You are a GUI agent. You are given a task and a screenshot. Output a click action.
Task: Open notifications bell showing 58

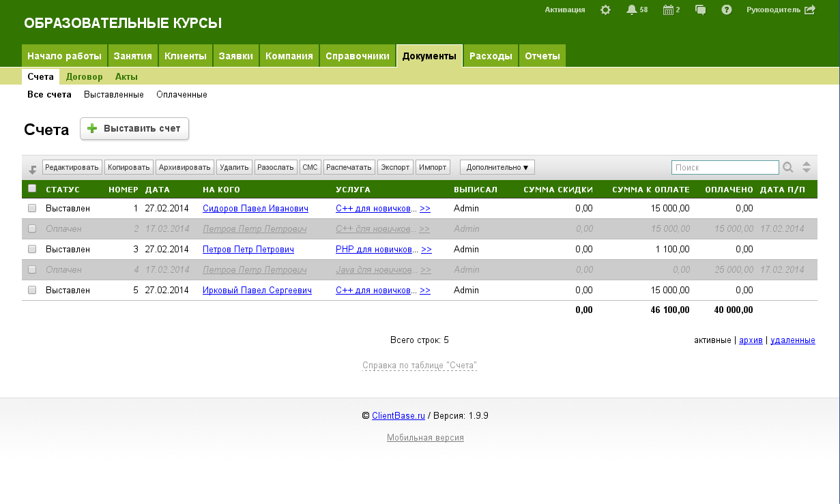click(x=632, y=10)
